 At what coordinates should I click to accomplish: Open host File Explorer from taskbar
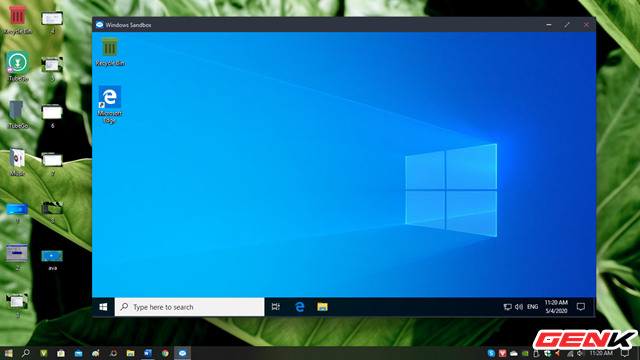point(130,353)
